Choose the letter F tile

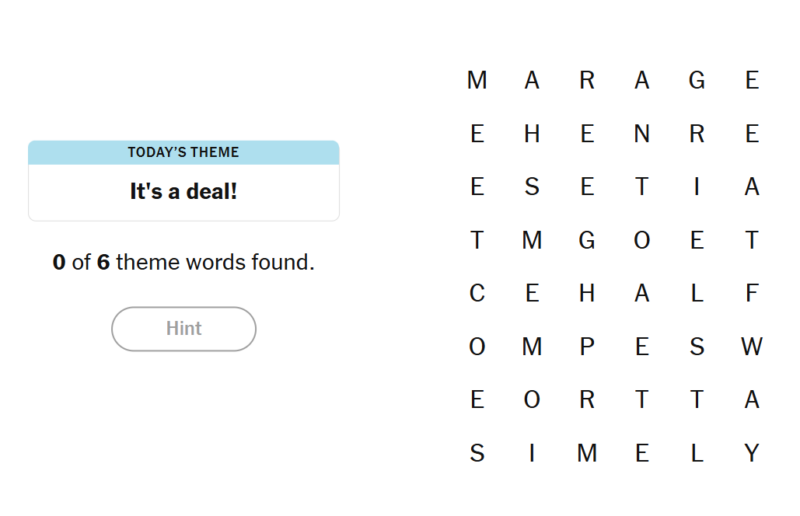click(752, 293)
